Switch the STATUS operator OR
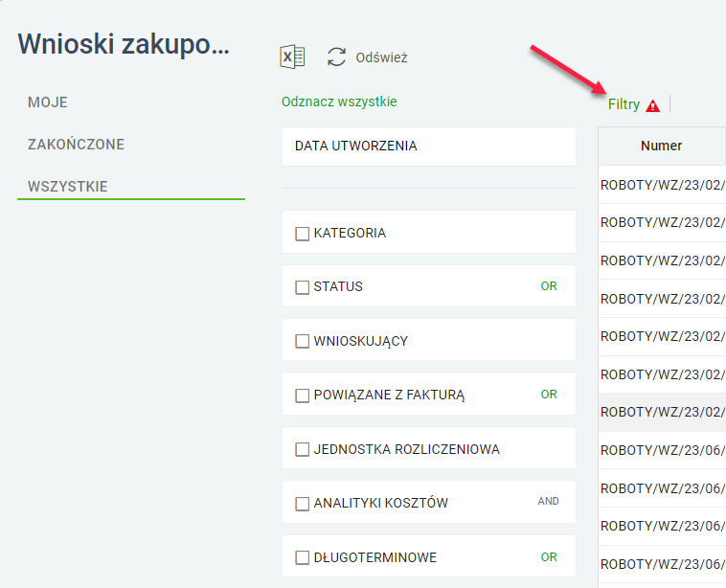726x588 pixels. point(549,286)
